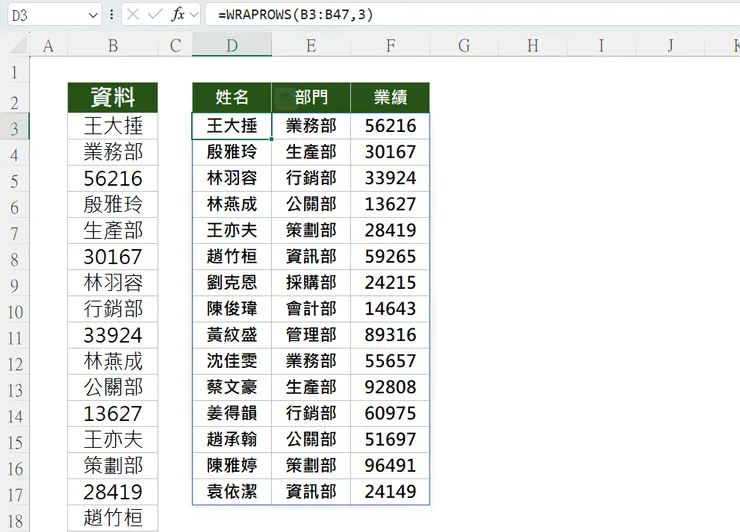
Task: Click cell B8 with value 30167
Action: pos(113,257)
